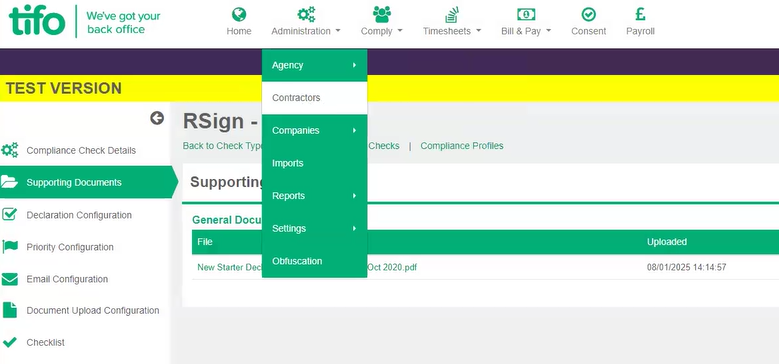Click the Bill & Pay banknote icon
Image resolution: width=779 pixels, height=364 pixels.
(526, 14)
